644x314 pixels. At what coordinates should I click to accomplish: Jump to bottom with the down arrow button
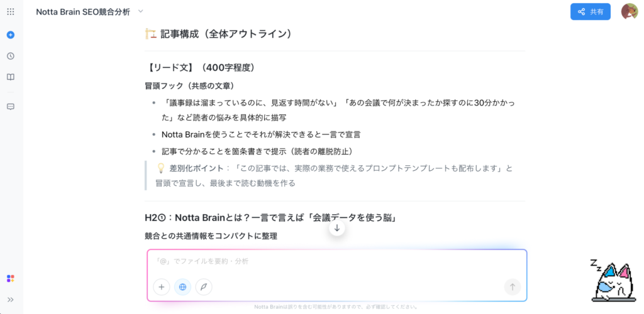click(337, 229)
